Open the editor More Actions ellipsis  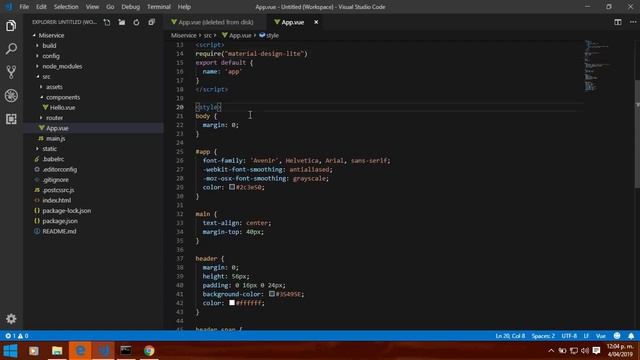pyautogui.click(x=633, y=22)
